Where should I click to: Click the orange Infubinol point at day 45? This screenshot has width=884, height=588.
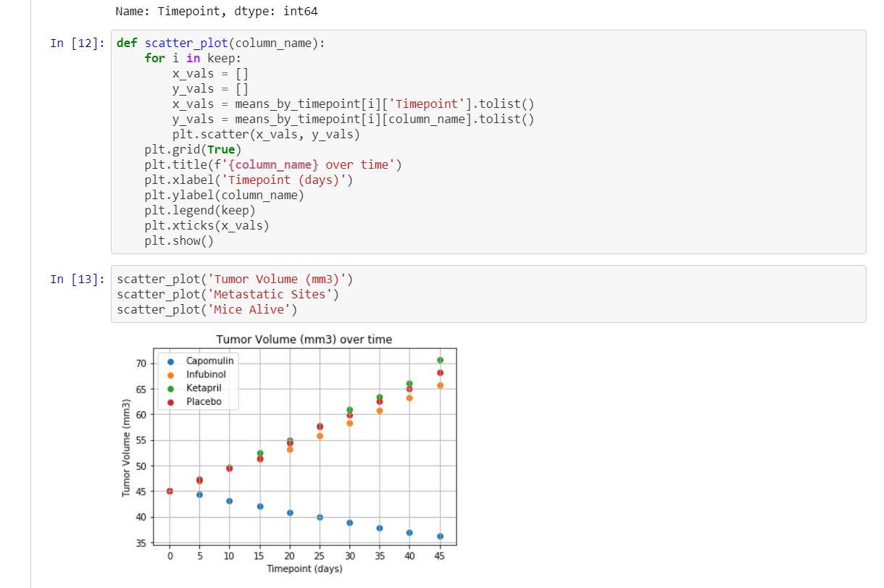(x=440, y=385)
